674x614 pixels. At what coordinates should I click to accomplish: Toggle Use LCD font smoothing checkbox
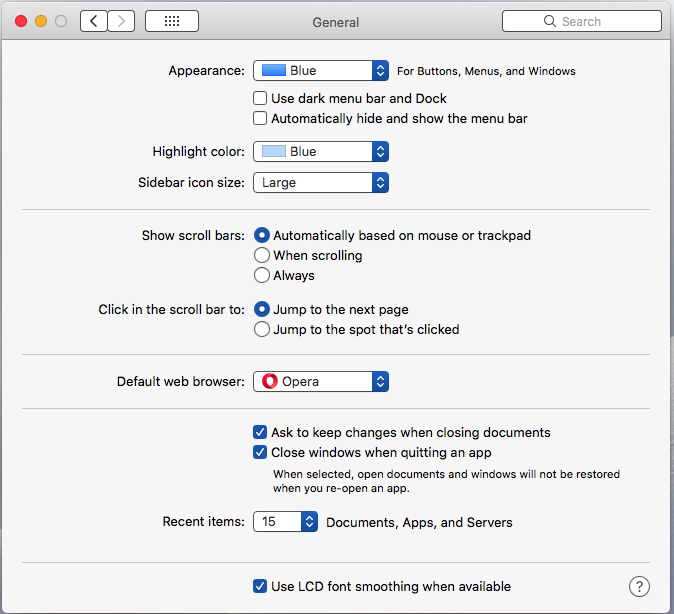(261, 586)
